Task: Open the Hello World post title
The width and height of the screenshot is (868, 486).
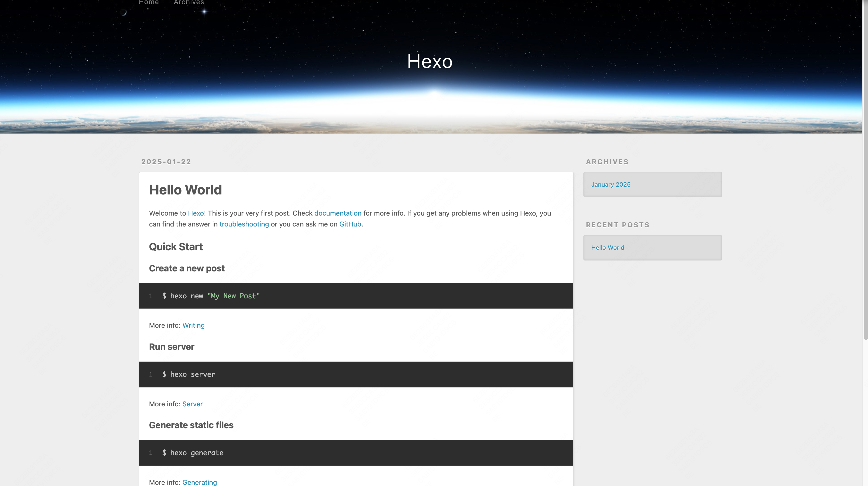Action: click(x=185, y=190)
